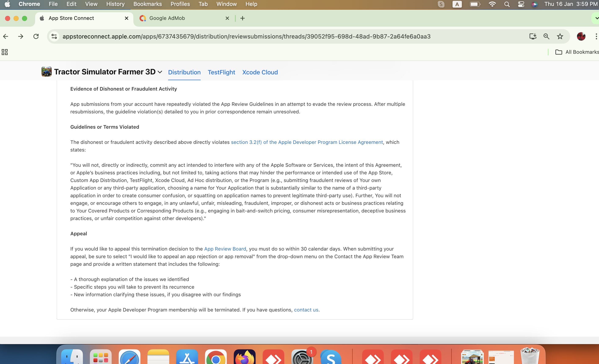Follow the App Review Board link

[225, 249]
